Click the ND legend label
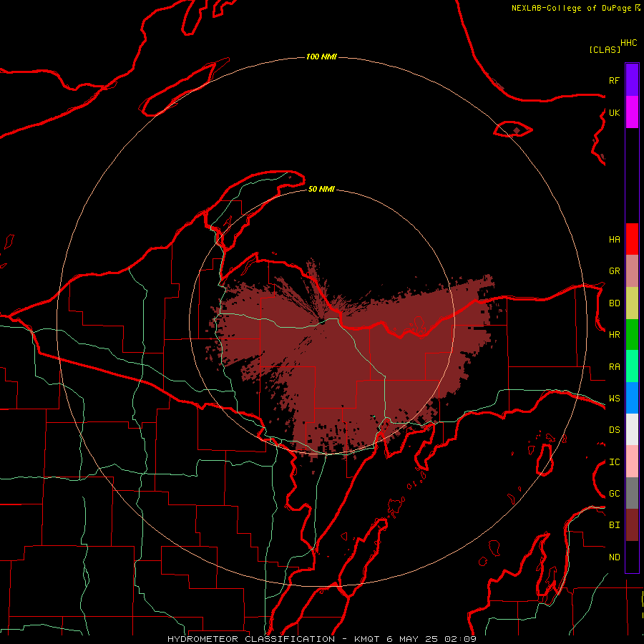The image size is (644, 644). (614, 557)
